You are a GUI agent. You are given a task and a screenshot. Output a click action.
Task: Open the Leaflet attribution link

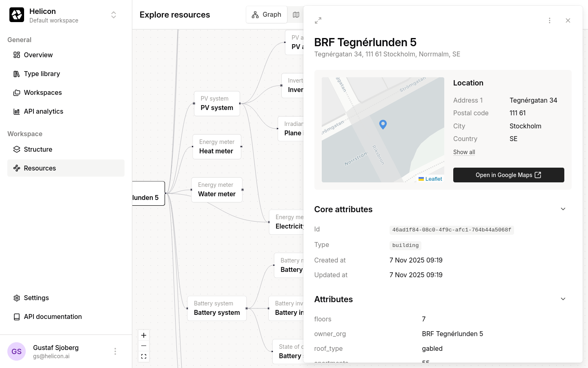(433, 179)
